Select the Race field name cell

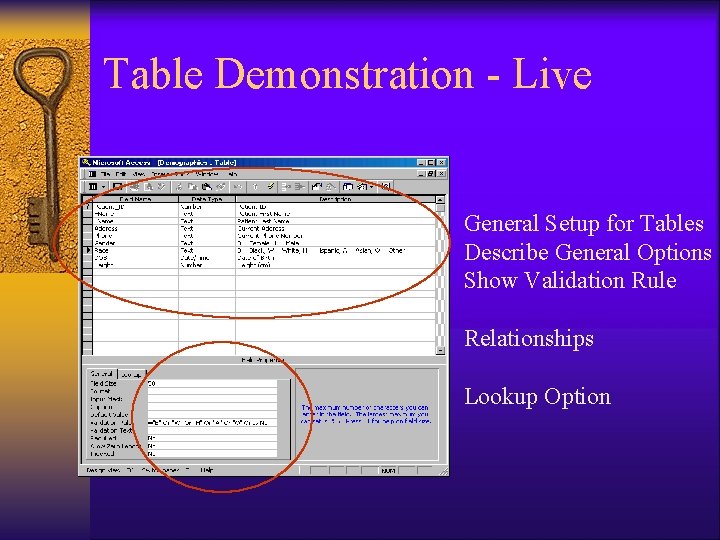[135, 250]
